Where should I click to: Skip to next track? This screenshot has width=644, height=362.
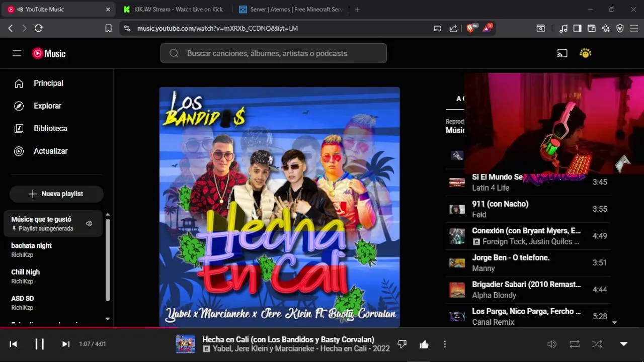click(65, 344)
